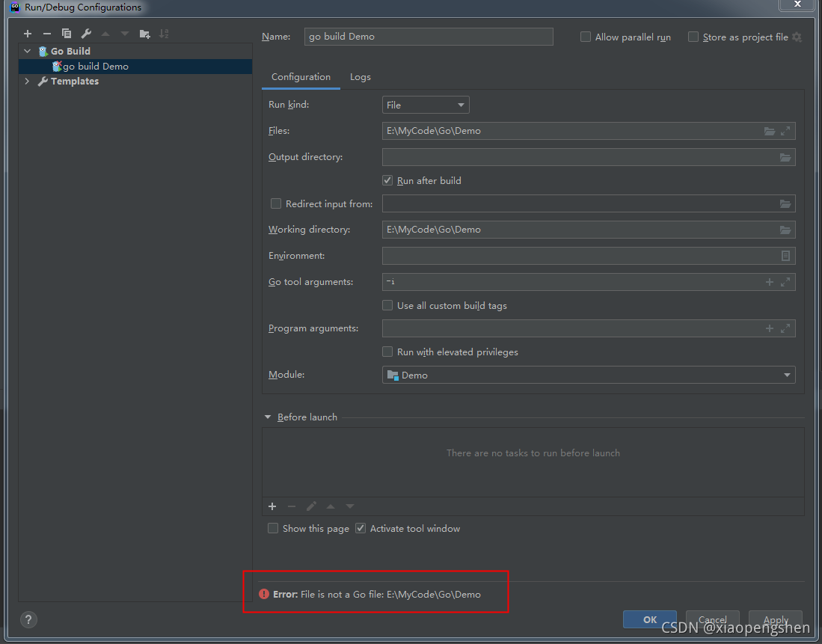The image size is (822, 644).
Task: Insert macro plus icon in Go tool arguments
Action: [770, 282]
